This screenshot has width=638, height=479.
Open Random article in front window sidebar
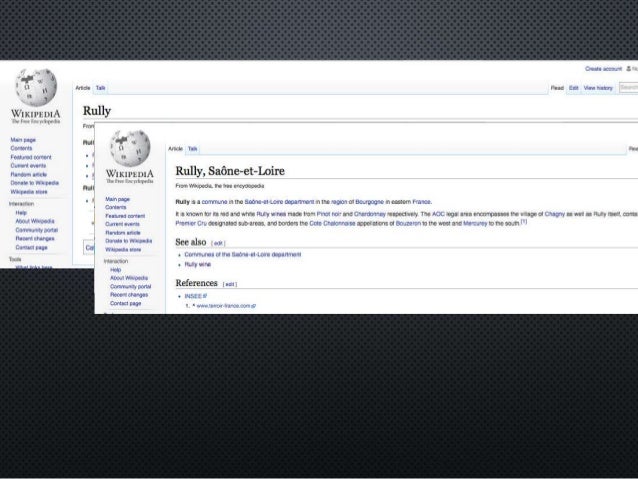pos(123,232)
